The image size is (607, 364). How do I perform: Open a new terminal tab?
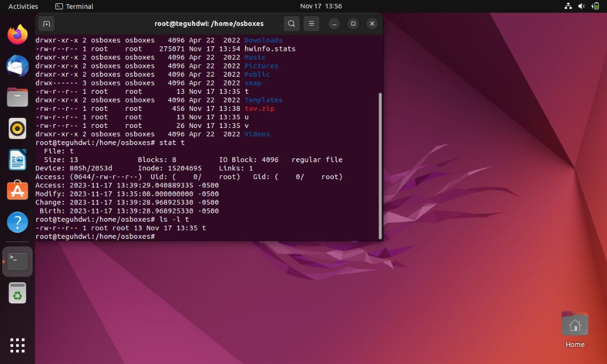[46, 24]
